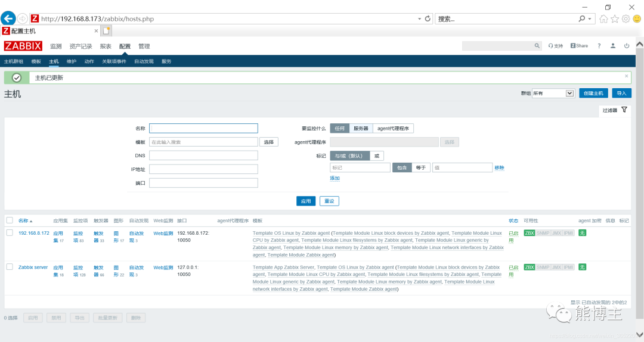Click the favorites star icon

coord(615,19)
